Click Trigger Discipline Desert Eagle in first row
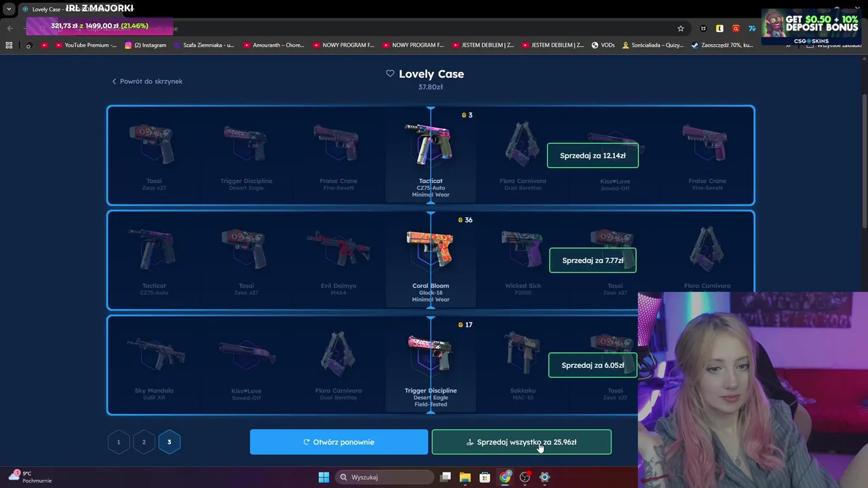Screen dimensions: 868x488 pos(245,143)
